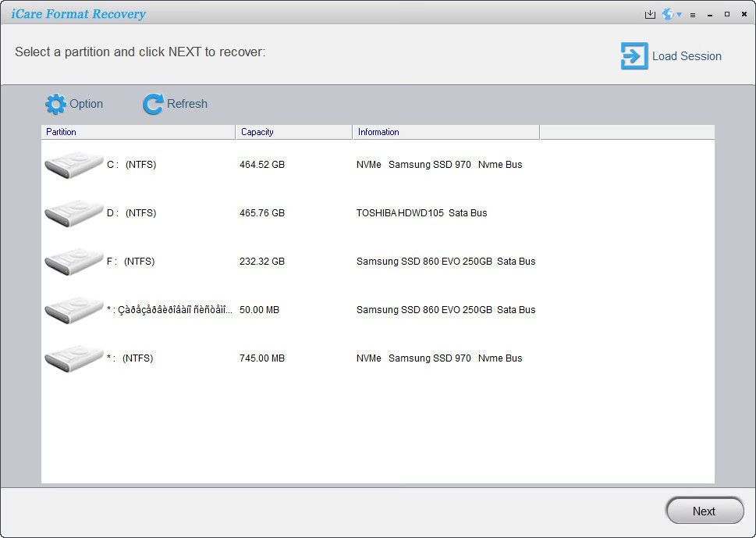This screenshot has width=756, height=538.
Task: Click NVMe Samsung SSD 970 info in 745.00 MB row
Action: pyautogui.click(x=439, y=358)
